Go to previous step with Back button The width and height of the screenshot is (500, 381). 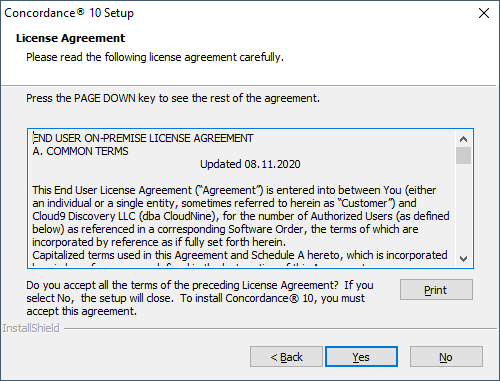click(x=286, y=357)
